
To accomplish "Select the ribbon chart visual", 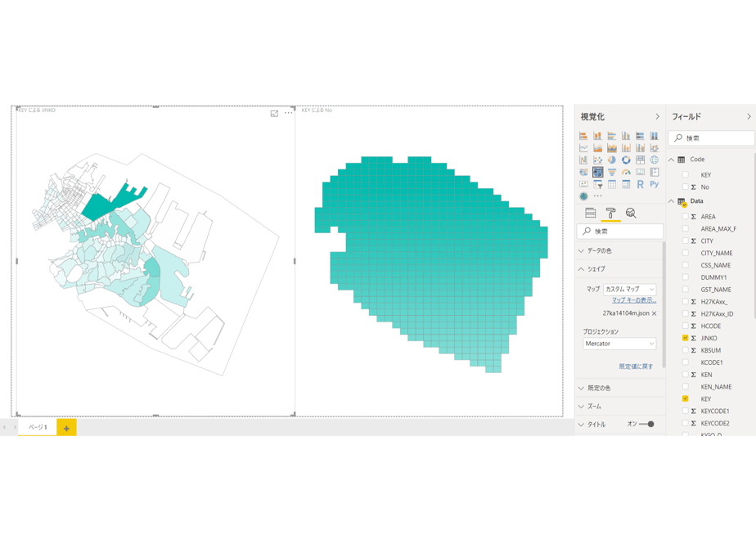I will (x=655, y=147).
